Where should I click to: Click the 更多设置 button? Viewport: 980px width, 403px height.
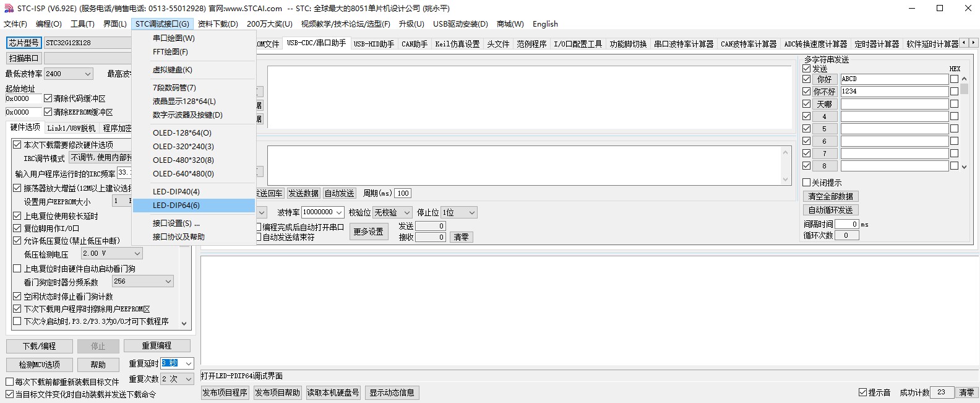368,232
